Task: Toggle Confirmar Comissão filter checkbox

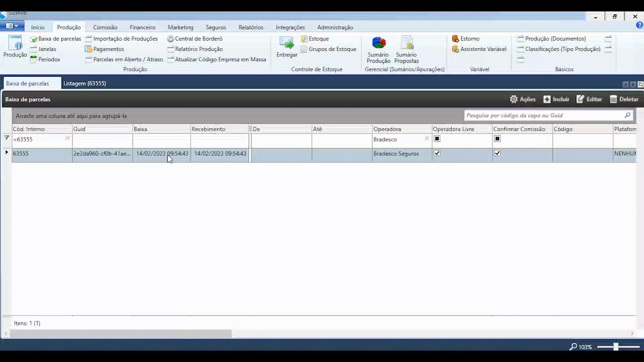Action: tap(497, 139)
